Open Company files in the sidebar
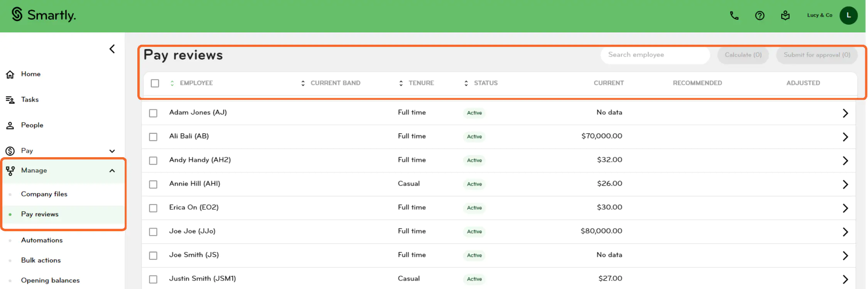 [44, 194]
